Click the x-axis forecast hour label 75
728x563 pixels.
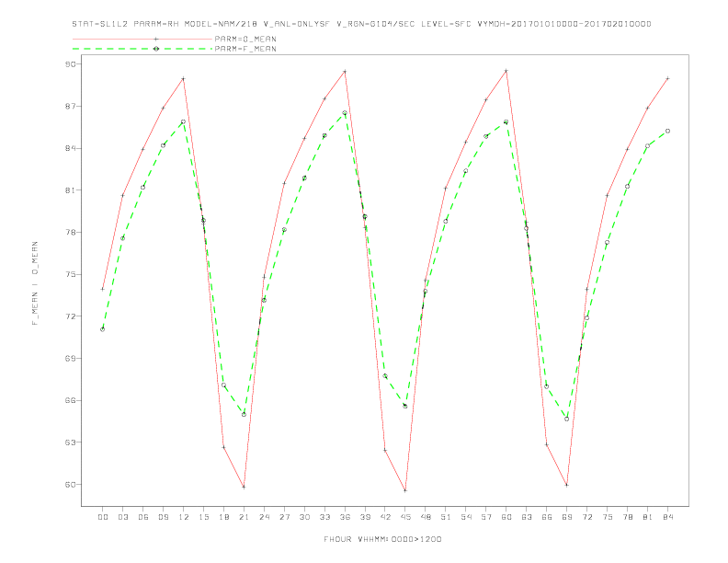tap(608, 517)
